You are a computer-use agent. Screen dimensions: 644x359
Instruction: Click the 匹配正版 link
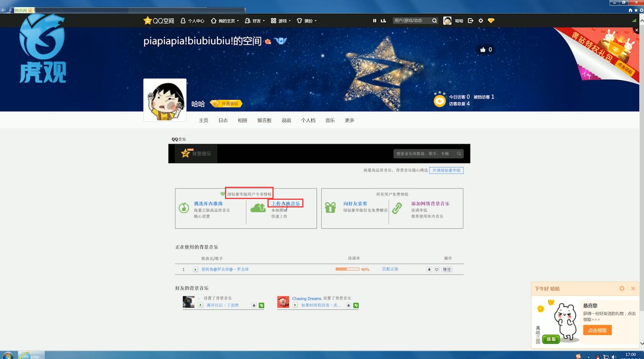tap(390, 269)
